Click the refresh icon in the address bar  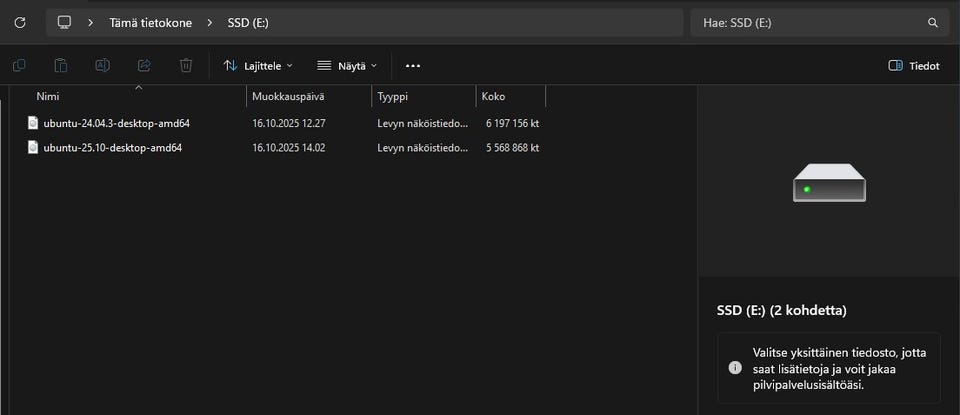[x=21, y=22]
